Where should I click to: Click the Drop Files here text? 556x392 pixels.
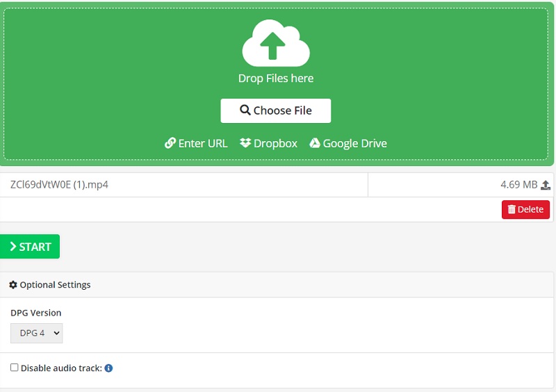click(x=276, y=79)
